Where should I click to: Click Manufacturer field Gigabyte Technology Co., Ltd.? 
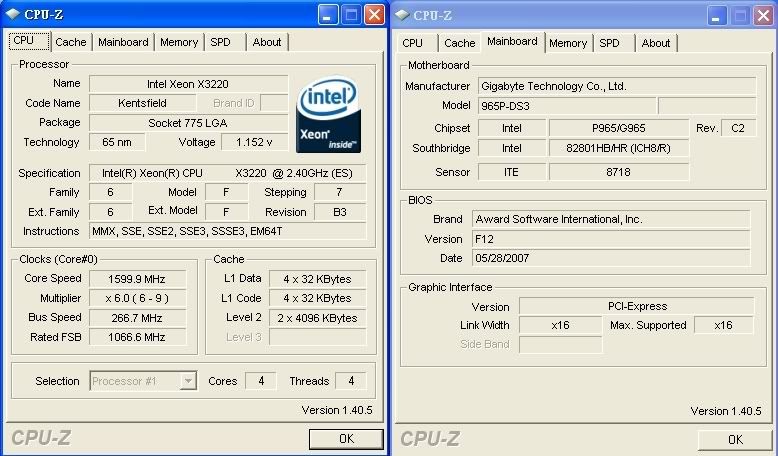click(x=617, y=86)
